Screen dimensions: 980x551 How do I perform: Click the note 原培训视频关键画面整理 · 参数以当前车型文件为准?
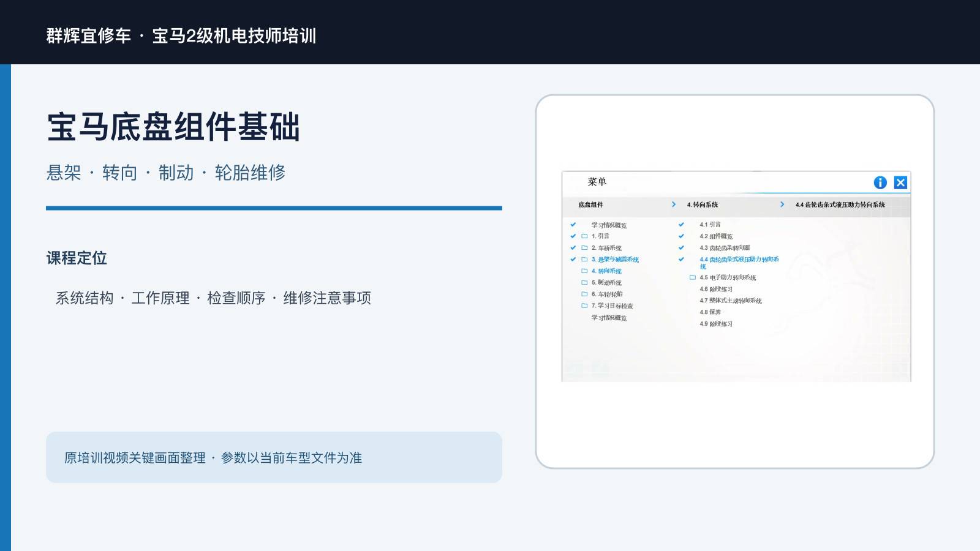(x=213, y=458)
